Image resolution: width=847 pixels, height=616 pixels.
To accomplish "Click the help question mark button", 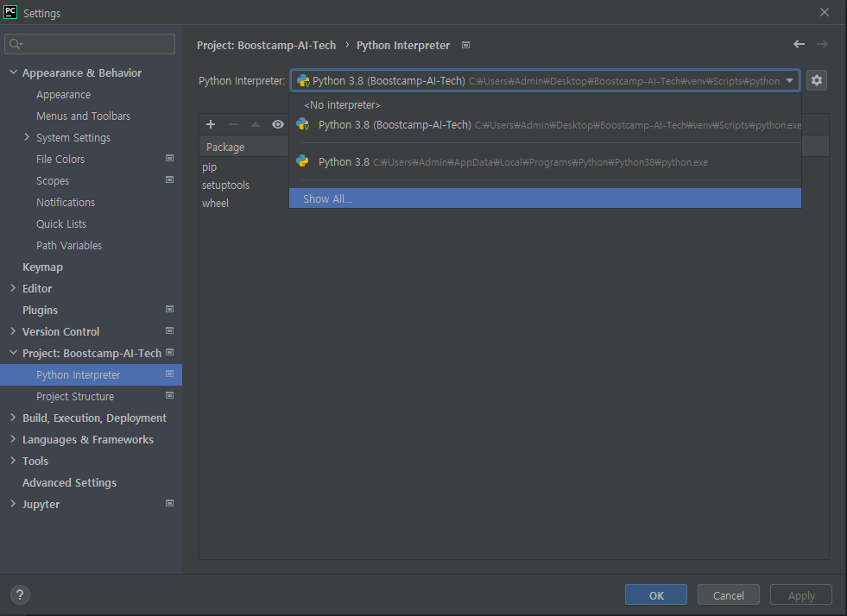I will pyautogui.click(x=20, y=595).
